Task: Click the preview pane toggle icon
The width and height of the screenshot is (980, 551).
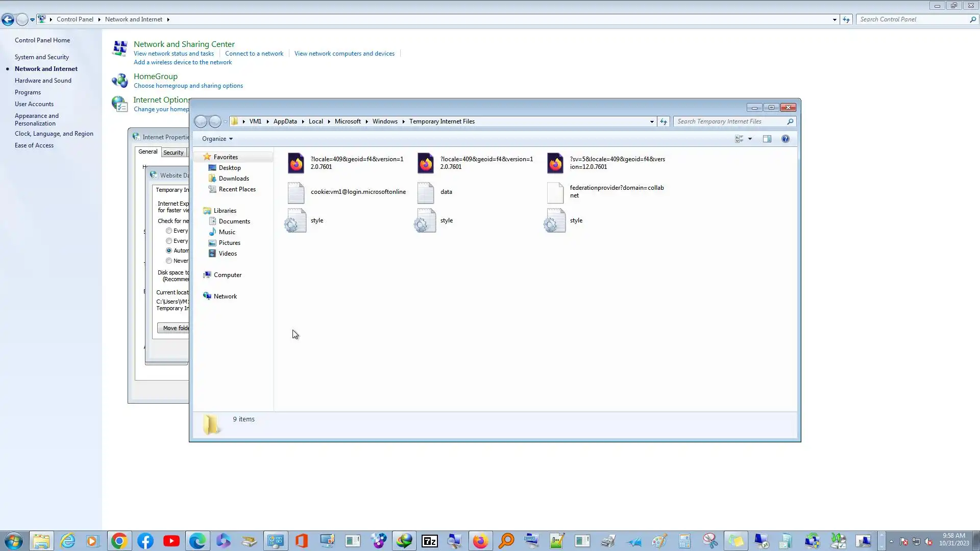Action: pyautogui.click(x=767, y=139)
